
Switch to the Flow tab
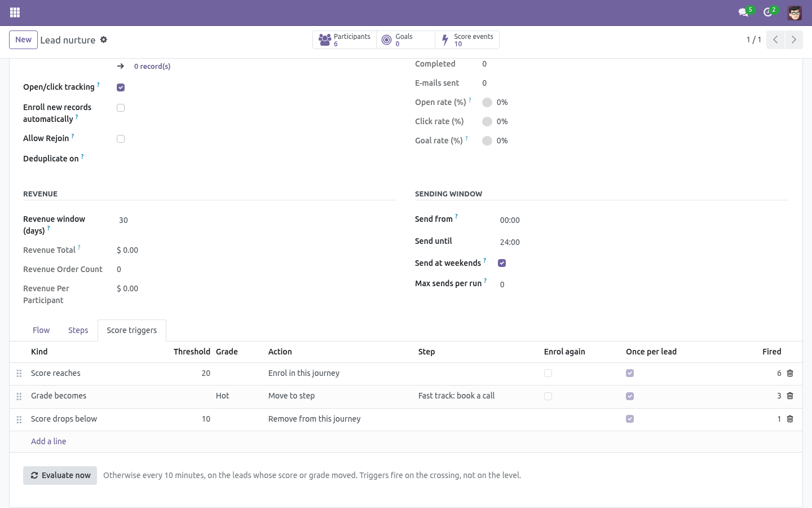point(41,330)
